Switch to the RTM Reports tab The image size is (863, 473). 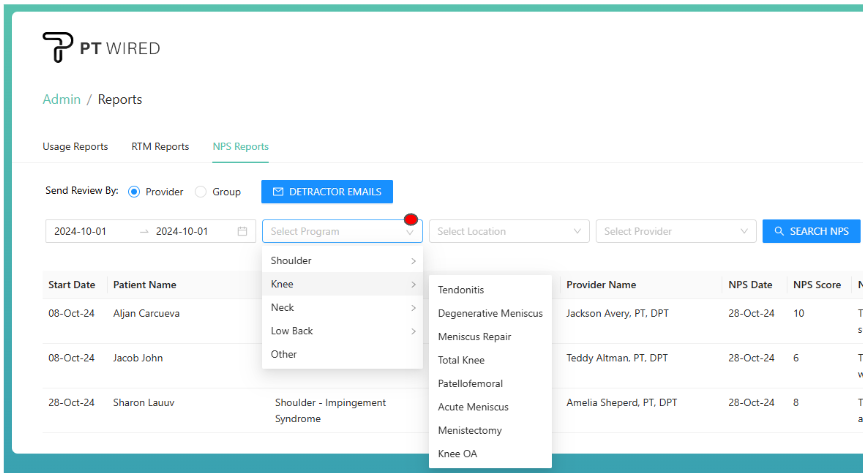click(160, 146)
